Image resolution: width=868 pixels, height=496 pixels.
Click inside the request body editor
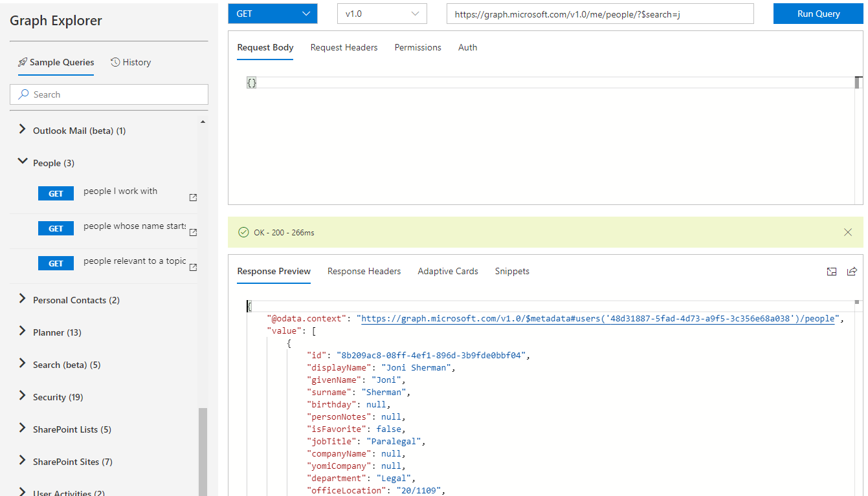pos(550,139)
